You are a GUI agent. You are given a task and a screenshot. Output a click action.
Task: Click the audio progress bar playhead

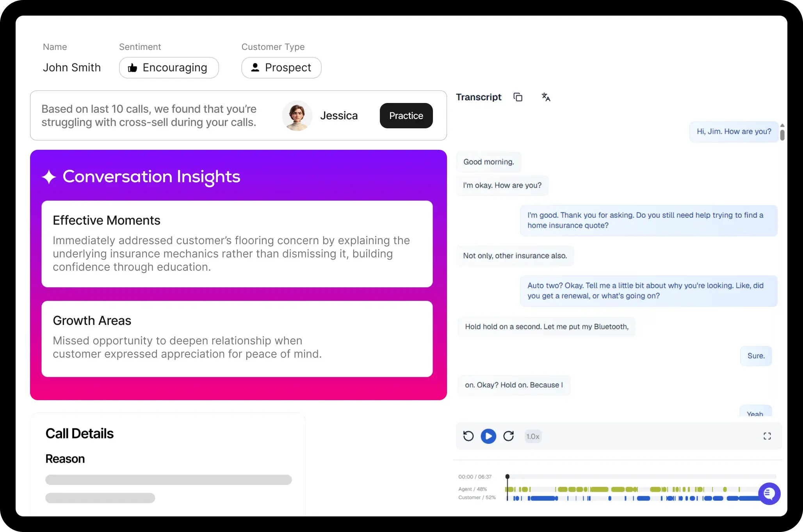(507, 477)
